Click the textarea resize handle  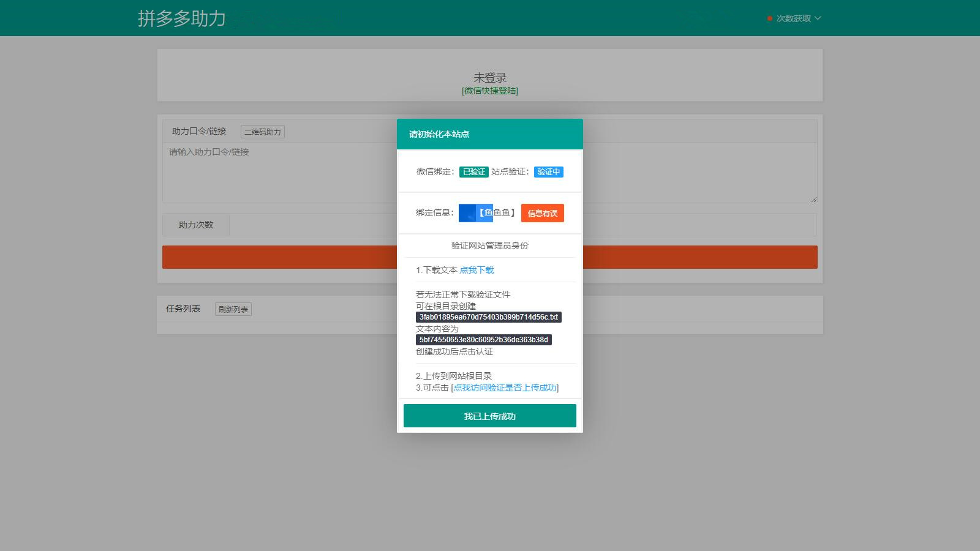[x=813, y=199]
